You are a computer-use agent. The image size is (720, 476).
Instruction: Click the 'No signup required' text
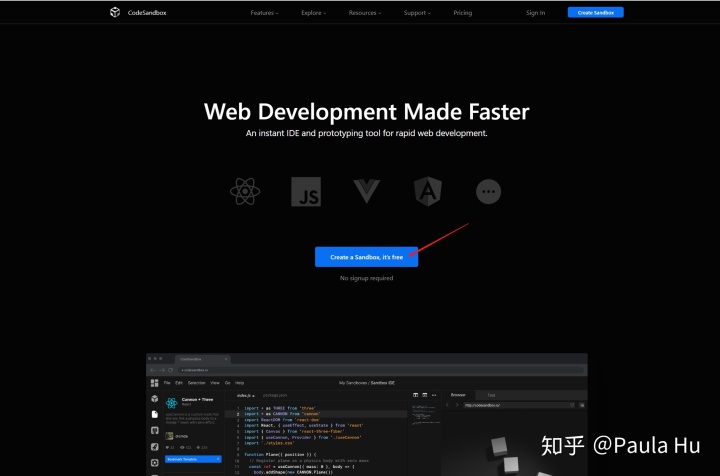pos(366,278)
